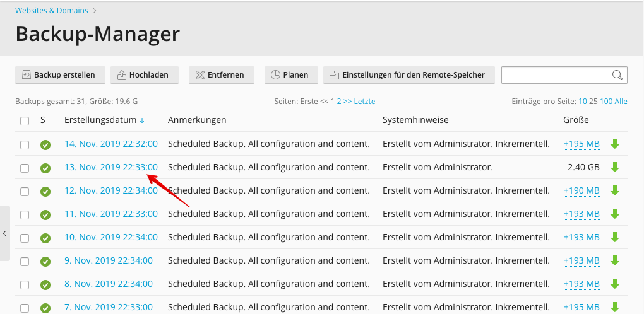
Task: Expand size details for +190 MB
Action: click(x=581, y=190)
